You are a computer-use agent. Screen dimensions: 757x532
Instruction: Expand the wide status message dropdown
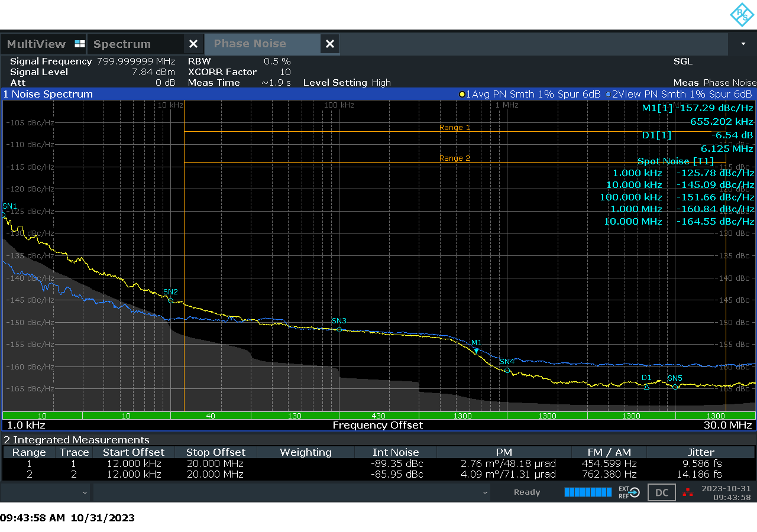[x=486, y=492]
